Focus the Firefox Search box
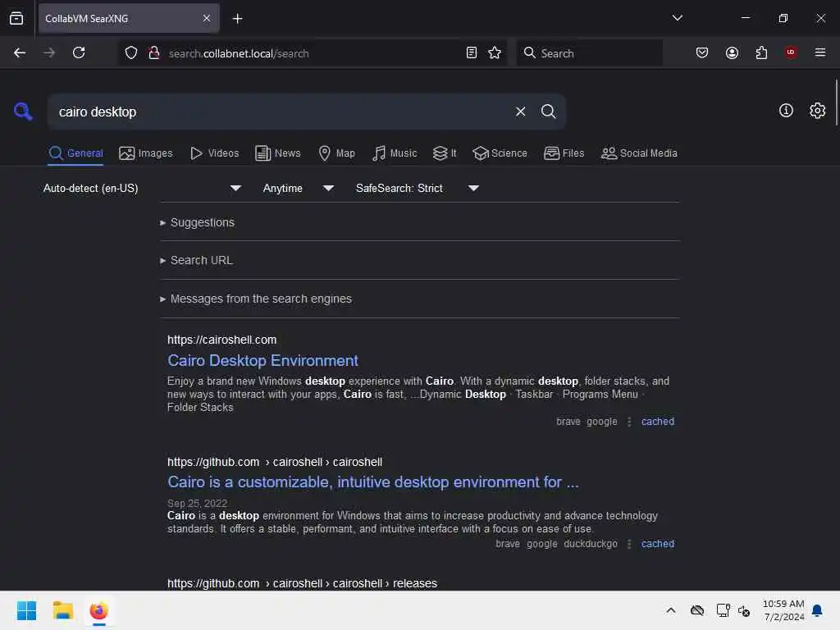 [x=589, y=53]
